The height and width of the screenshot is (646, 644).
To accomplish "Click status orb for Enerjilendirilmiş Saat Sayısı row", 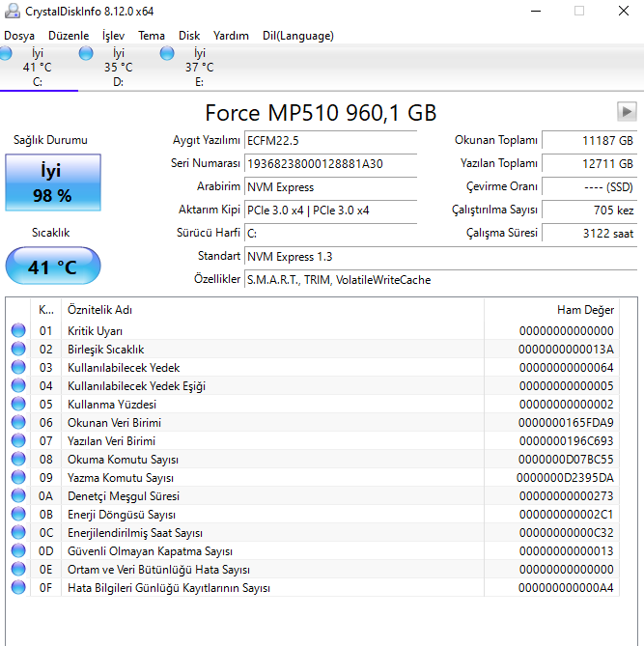I will pos(18,532).
